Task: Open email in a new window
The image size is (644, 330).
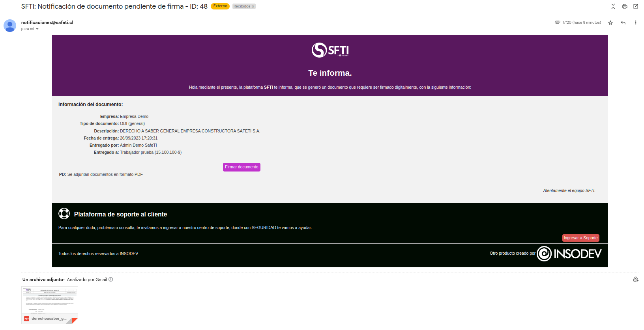Action: [636, 6]
